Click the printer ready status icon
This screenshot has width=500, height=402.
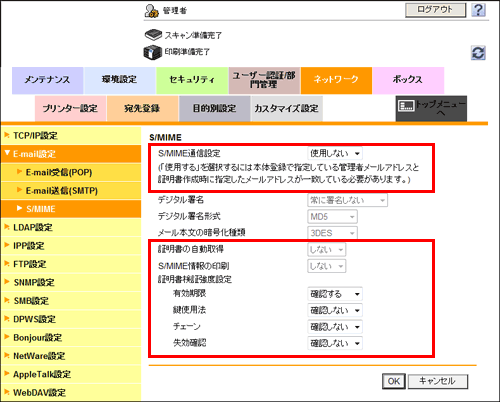[x=153, y=52]
